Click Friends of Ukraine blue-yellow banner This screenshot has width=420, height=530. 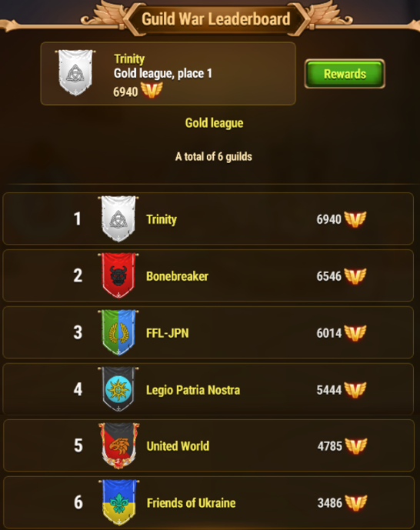119,502
